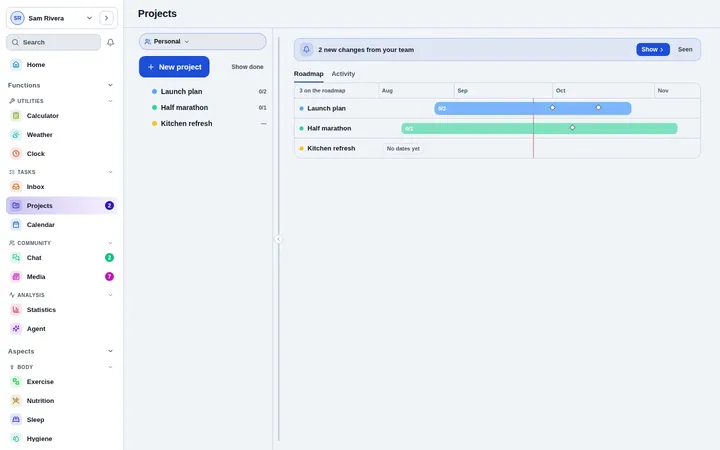Click the bell icon in team changes banner
Screen dimensions: 720x450
coord(306,49)
